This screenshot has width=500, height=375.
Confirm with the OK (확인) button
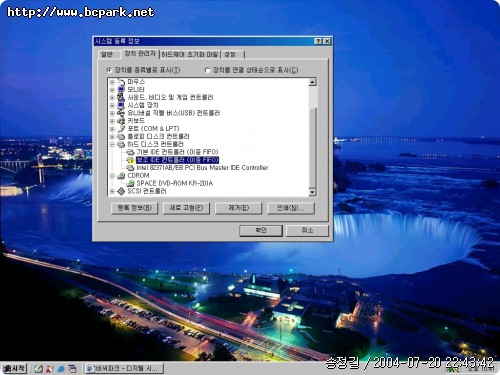click(x=261, y=230)
